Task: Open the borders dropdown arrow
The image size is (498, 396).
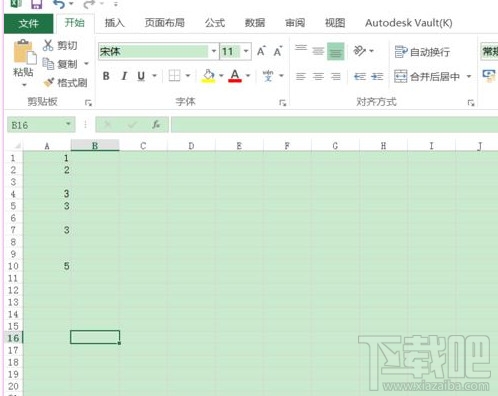Action: pos(188,76)
